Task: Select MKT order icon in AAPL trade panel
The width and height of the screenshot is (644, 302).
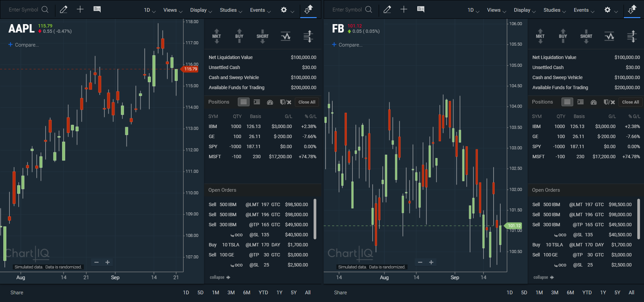Action: pos(217,36)
